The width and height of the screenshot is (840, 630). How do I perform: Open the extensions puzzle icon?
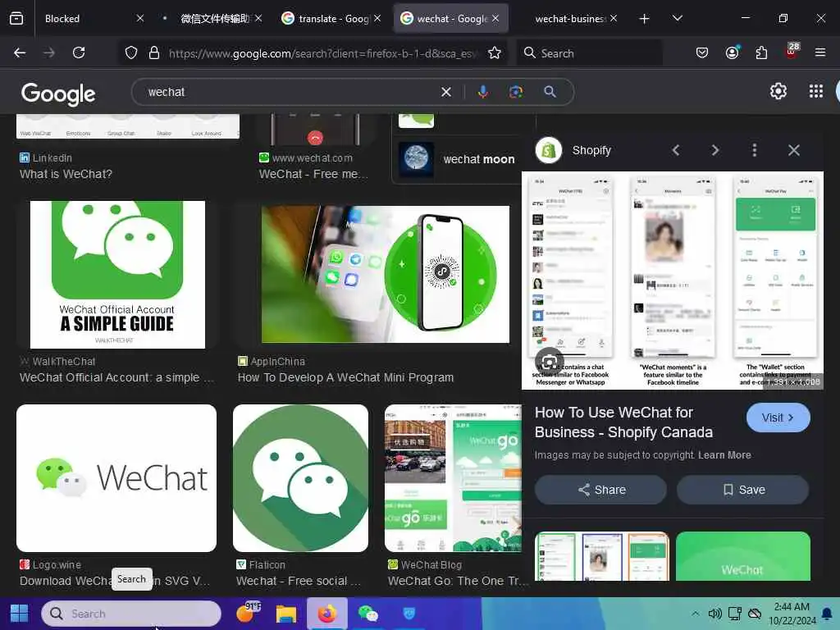tap(761, 52)
